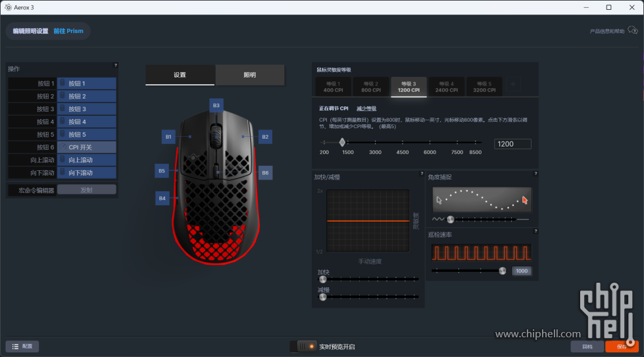Click the acceleration curve graph

pyautogui.click(x=368, y=221)
